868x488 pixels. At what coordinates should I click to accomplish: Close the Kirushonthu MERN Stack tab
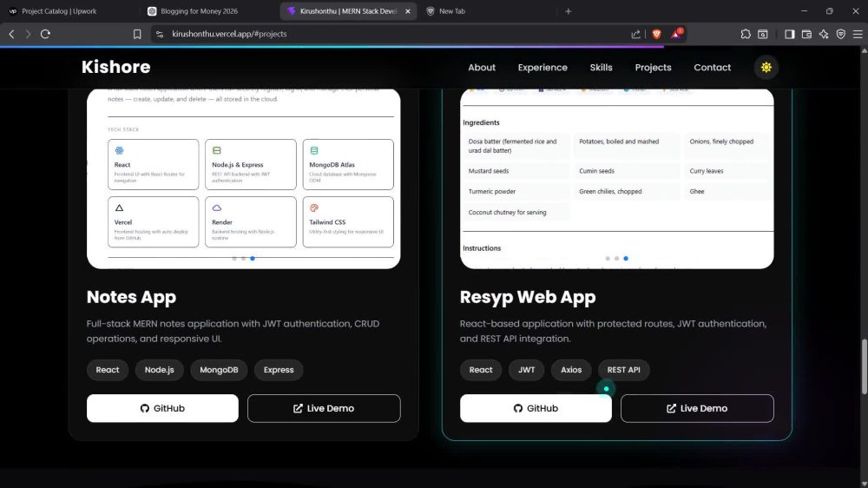click(407, 11)
